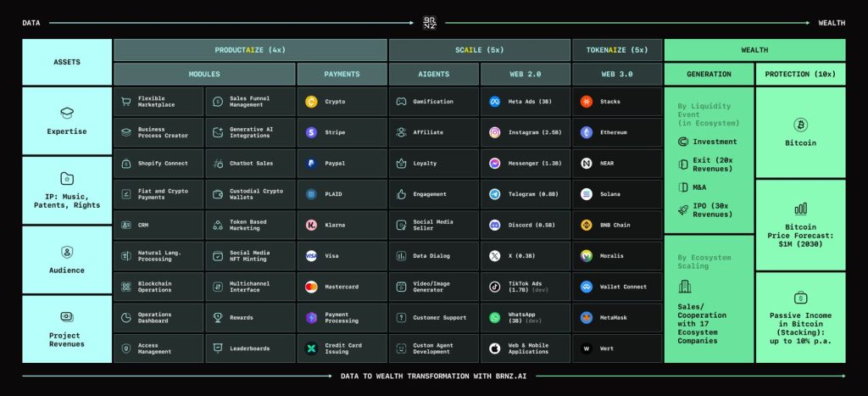Click the Wallet Connect icon

[x=587, y=287]
